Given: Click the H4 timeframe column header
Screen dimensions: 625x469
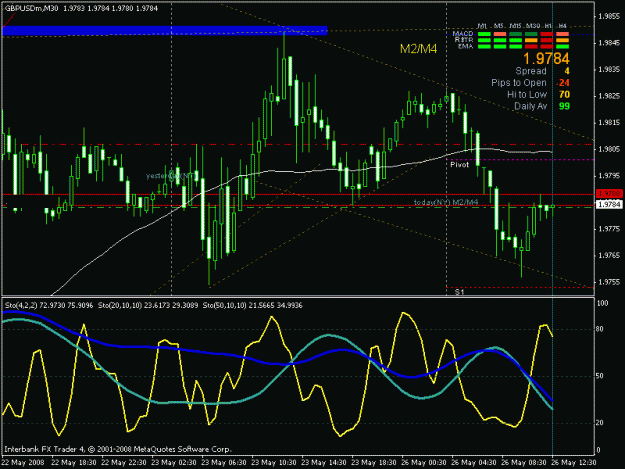Looking at the screenshot, I should pyautogui.click(x=562, y=26).
